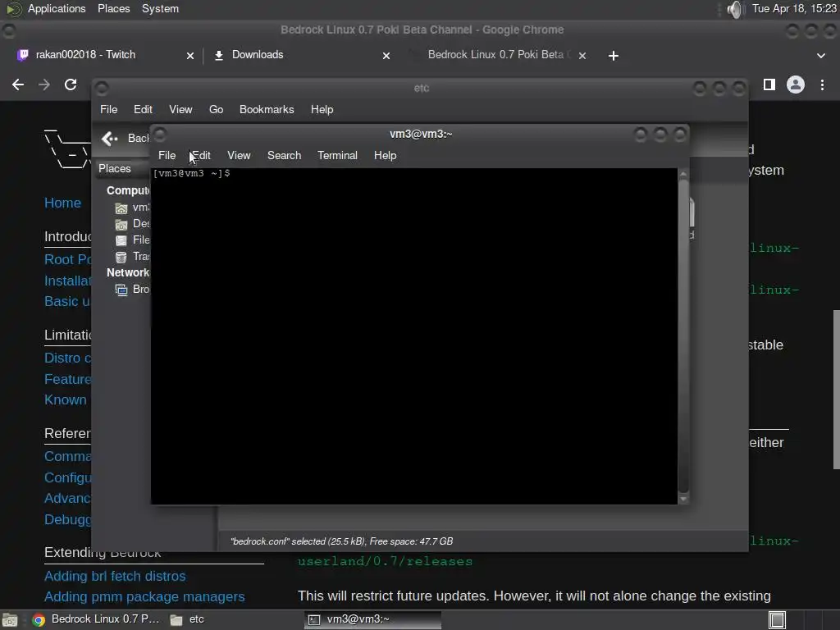Click the terminal window menu button
Screen dimensions: 840x630
[160, 135]
